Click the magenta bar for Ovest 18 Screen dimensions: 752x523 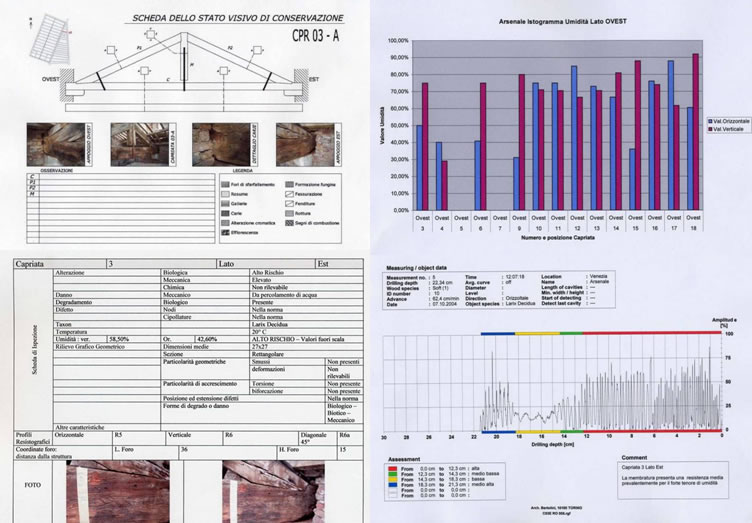695,131
